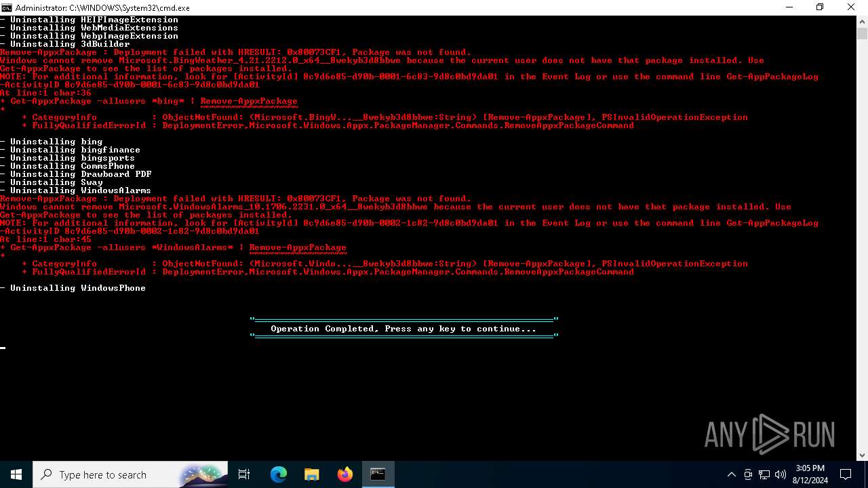The height and width of the screenshot is (488, 868).
Task: Click the '- Uninstalling 3dBuilder' line
Action: tap(64, 44)
